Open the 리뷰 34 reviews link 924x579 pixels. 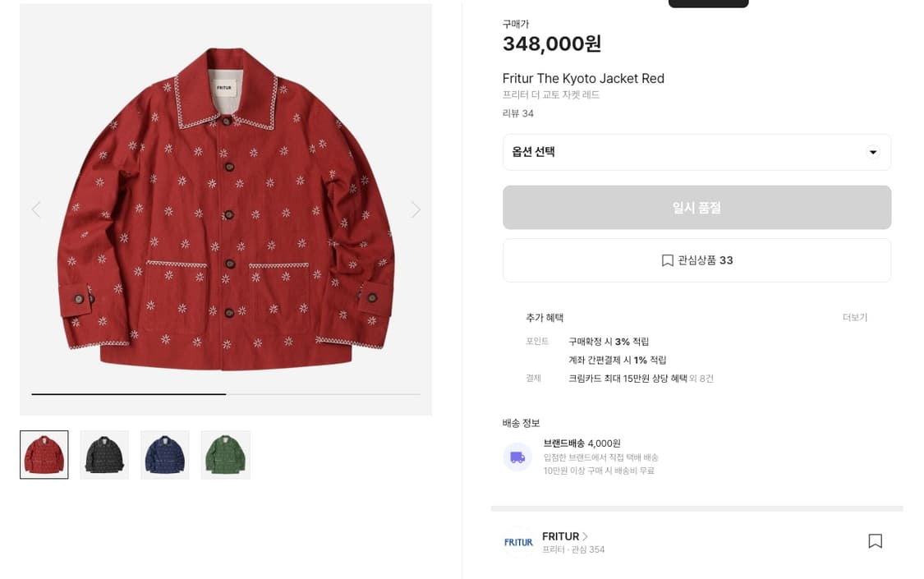click(517, 113)
